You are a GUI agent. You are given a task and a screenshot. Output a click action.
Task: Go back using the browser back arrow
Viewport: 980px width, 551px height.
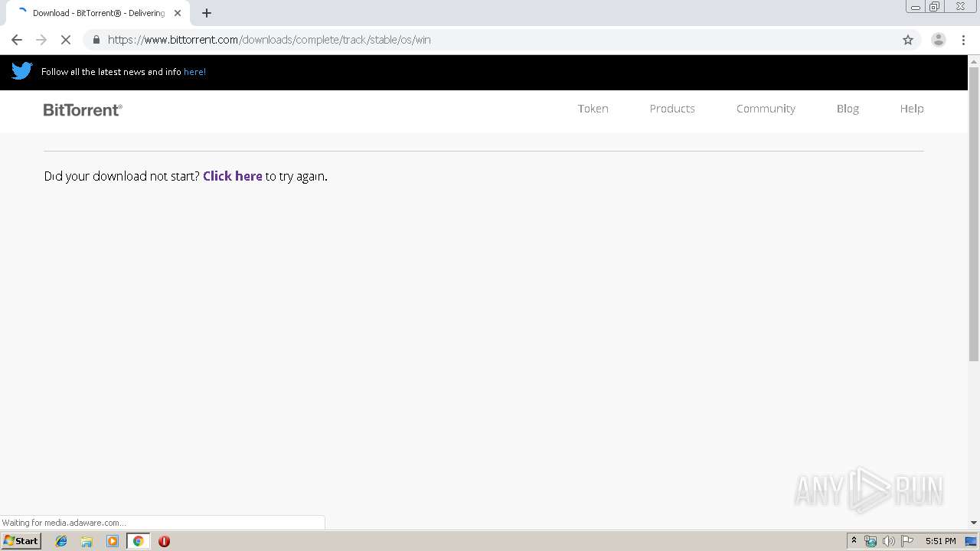[17, 40]
